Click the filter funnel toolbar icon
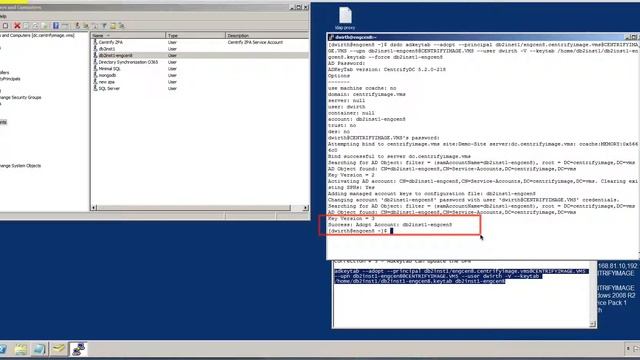640x360 pixels. (x=104, y=26)
